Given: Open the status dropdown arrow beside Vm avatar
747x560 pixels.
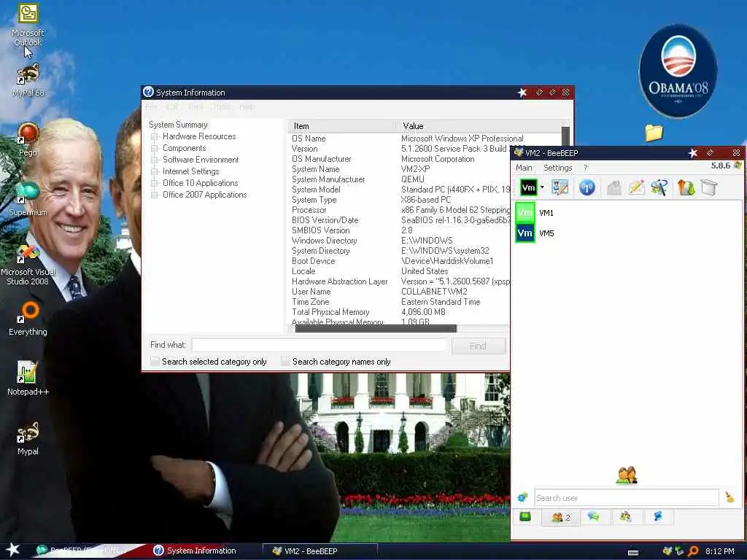Looking at the screenshot, I should coord(542,187).
